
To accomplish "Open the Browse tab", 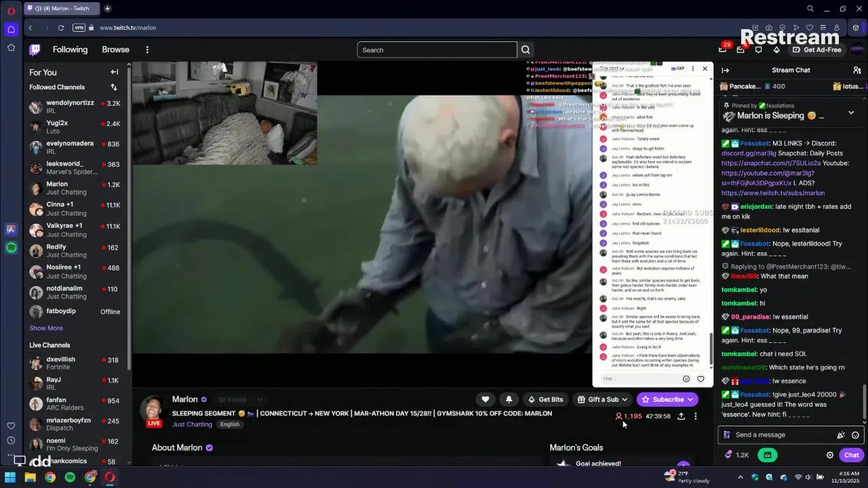I will tap(115, 49).
